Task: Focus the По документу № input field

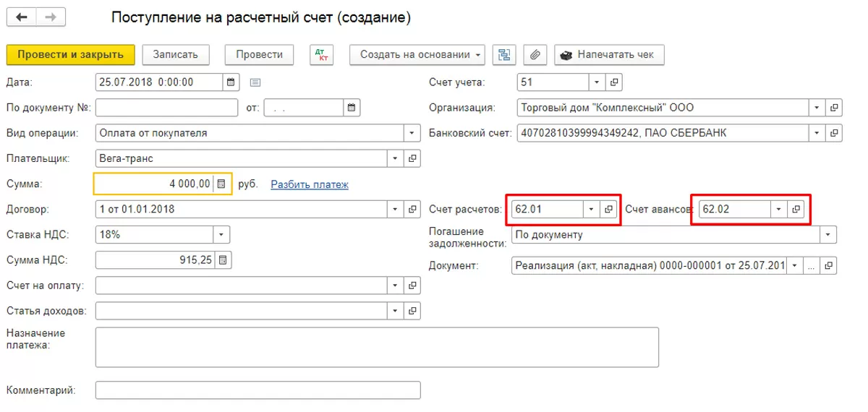Action: [166, 108]
